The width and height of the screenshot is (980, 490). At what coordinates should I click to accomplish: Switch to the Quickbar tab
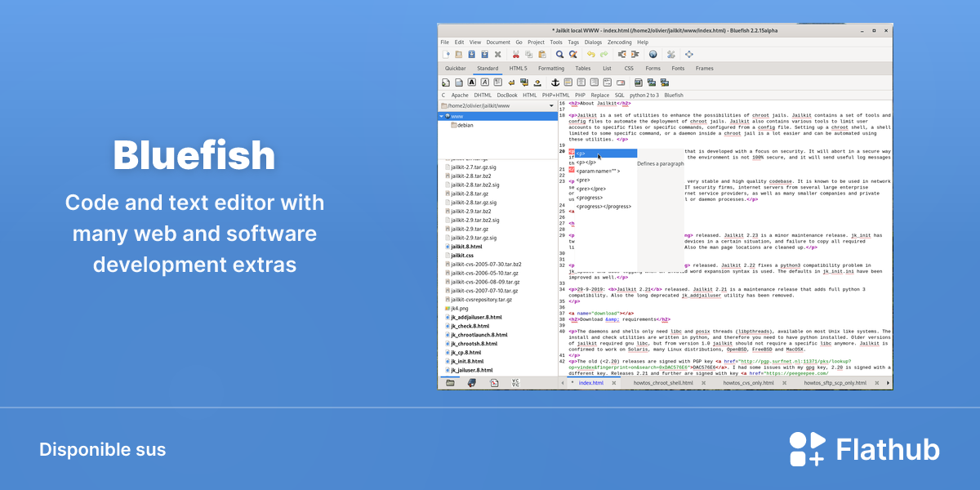[x=456, y=69]
